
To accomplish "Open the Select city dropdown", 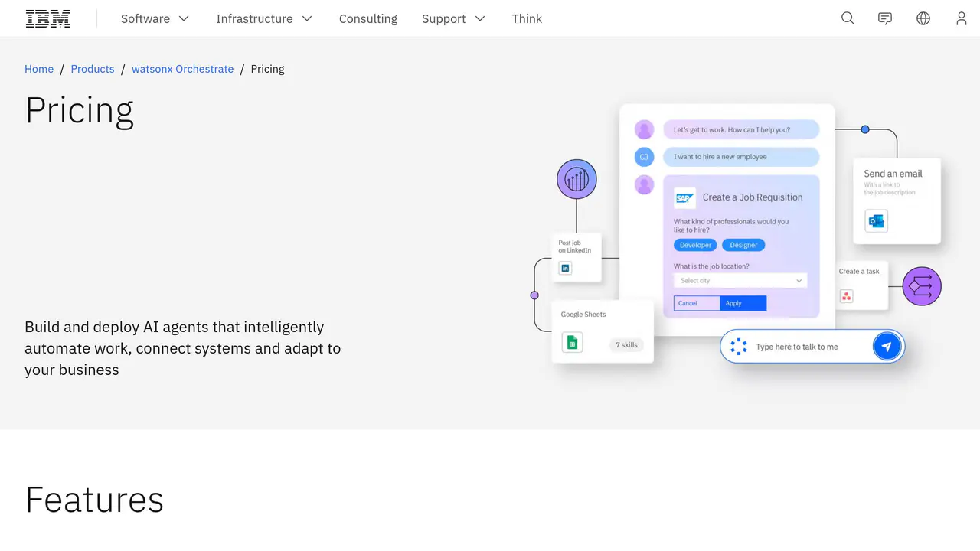I will [740, 281].
